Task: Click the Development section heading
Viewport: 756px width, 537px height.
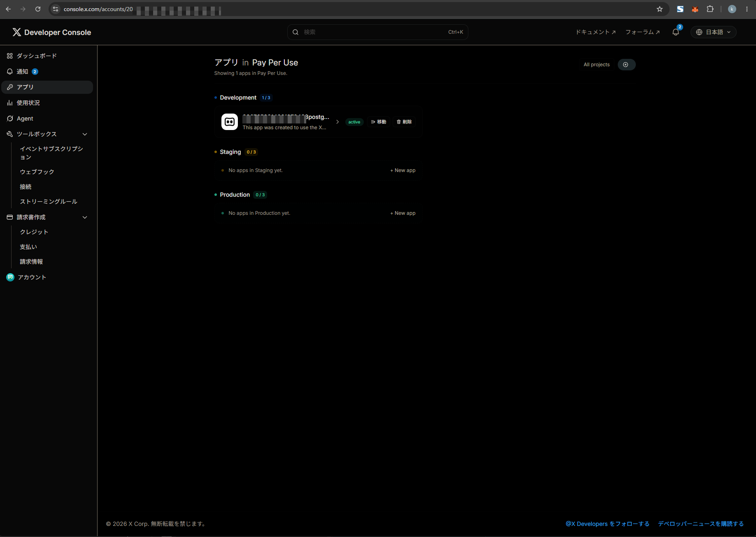Action: point(238,98)
